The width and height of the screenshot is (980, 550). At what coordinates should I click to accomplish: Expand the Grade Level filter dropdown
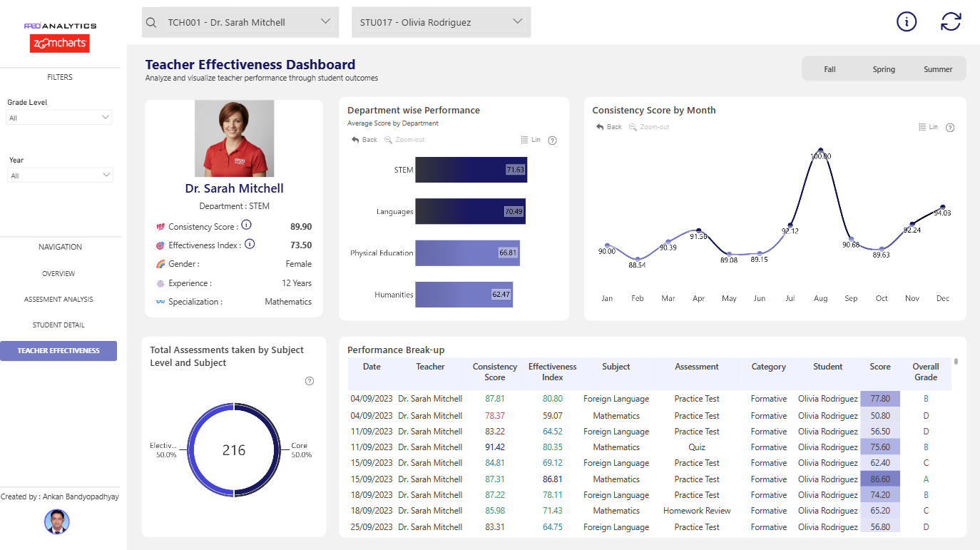point(60,118)
